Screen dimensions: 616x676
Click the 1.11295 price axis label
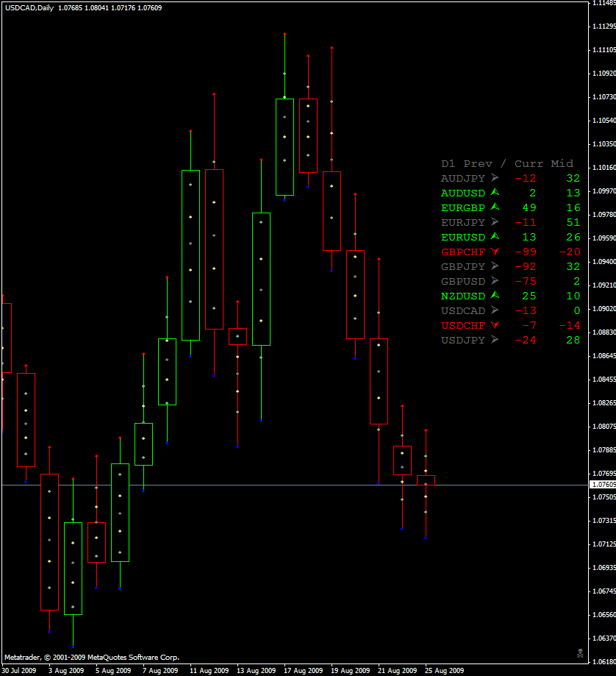pos(604,26)
